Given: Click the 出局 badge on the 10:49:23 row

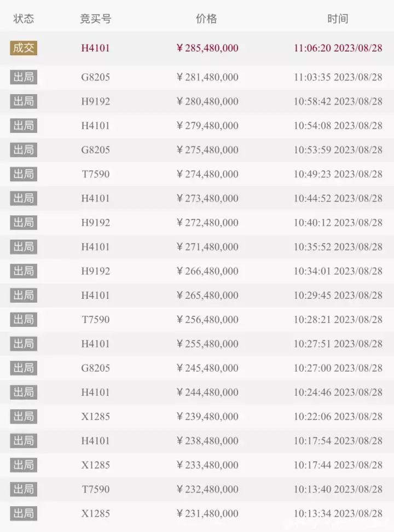Looking at the screenshot, I should tap(24, 174).
